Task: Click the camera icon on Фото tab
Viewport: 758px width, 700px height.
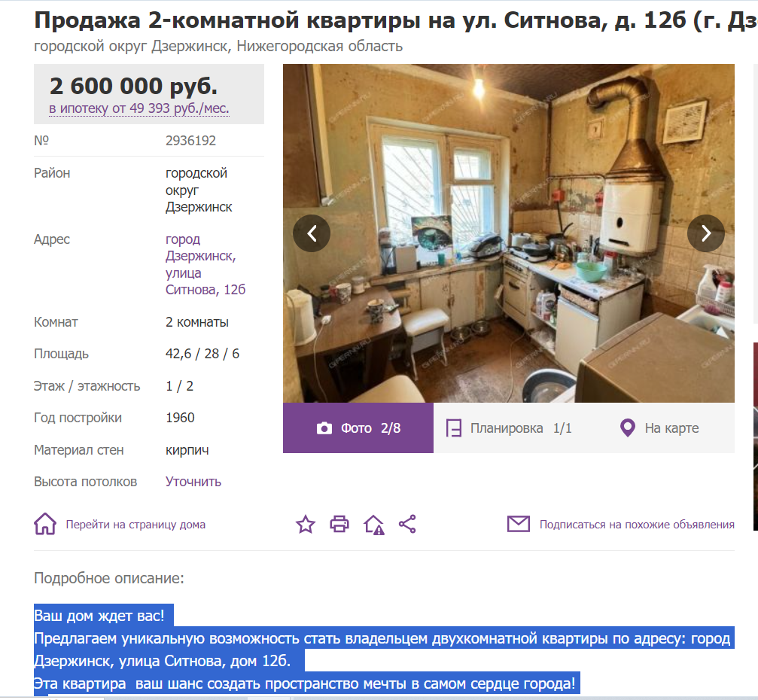Action: click(324, 428)
